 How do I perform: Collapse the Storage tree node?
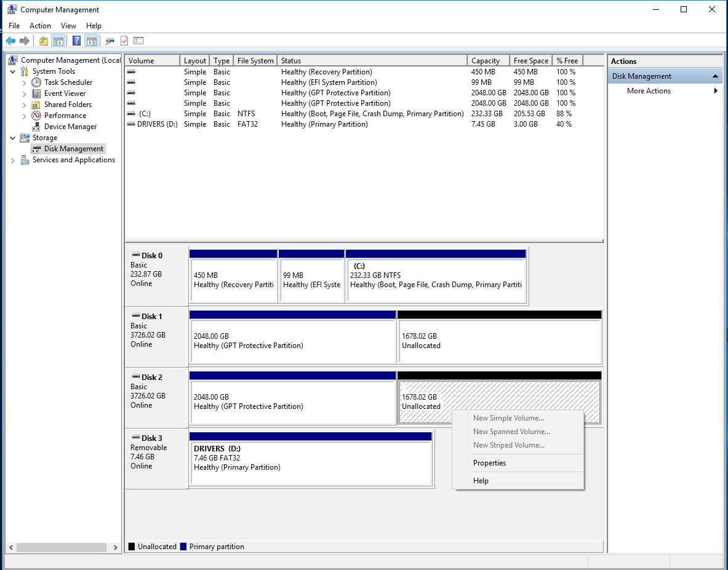click(12, 138)
